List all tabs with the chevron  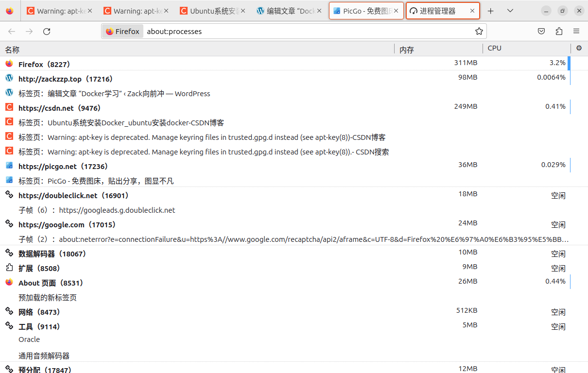click(x=510, y=11)
